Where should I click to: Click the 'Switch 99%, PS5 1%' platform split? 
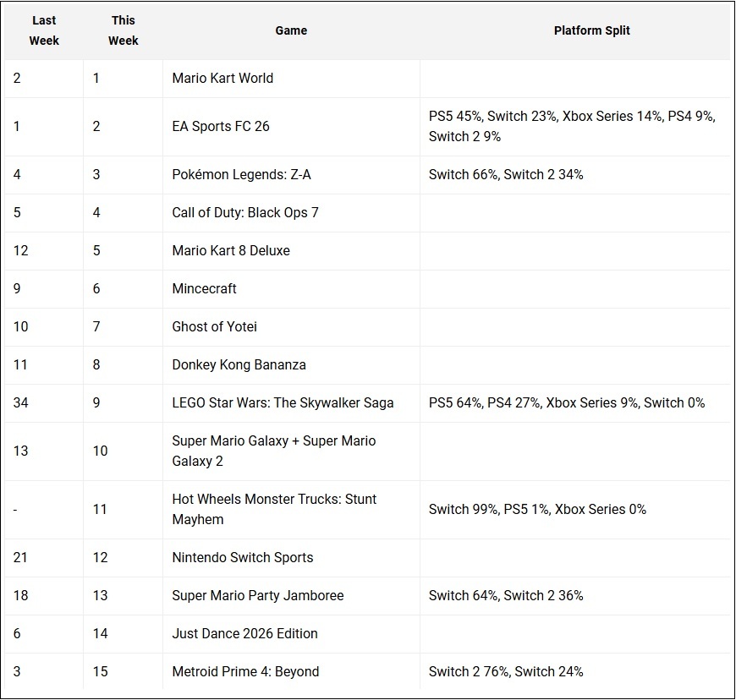(537, 509)
